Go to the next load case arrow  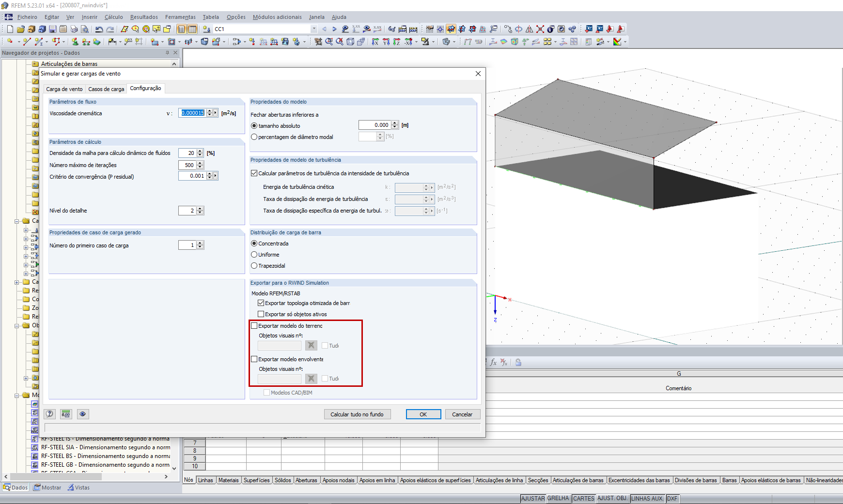click(334, 29)
